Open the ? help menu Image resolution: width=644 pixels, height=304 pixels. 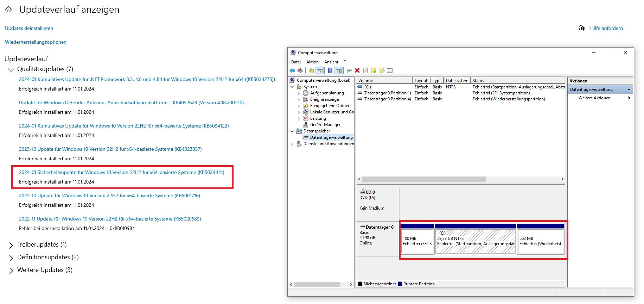click(345, 62)
